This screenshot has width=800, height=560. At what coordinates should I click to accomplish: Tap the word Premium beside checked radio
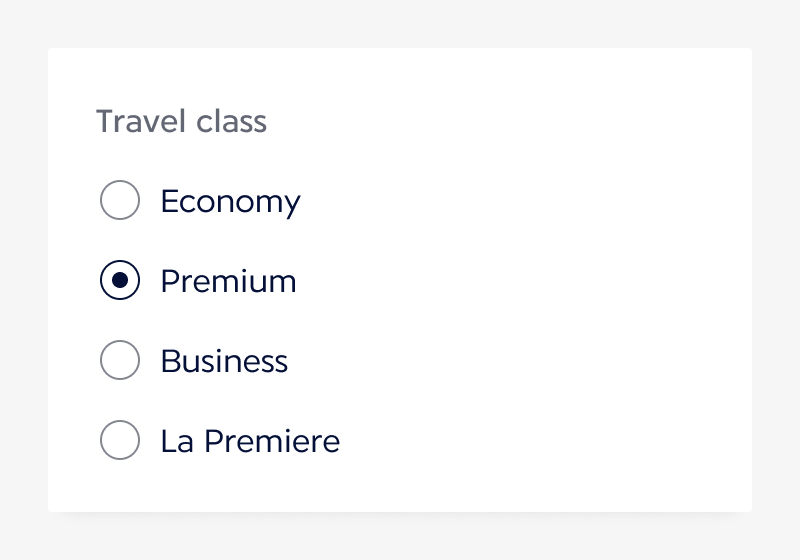click(228, 282)
